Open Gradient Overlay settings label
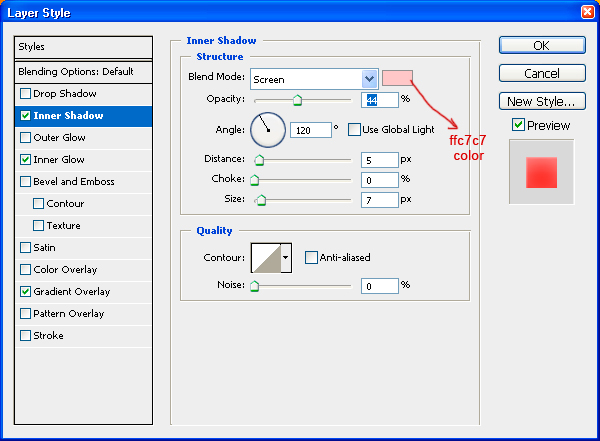 (72, 292)
